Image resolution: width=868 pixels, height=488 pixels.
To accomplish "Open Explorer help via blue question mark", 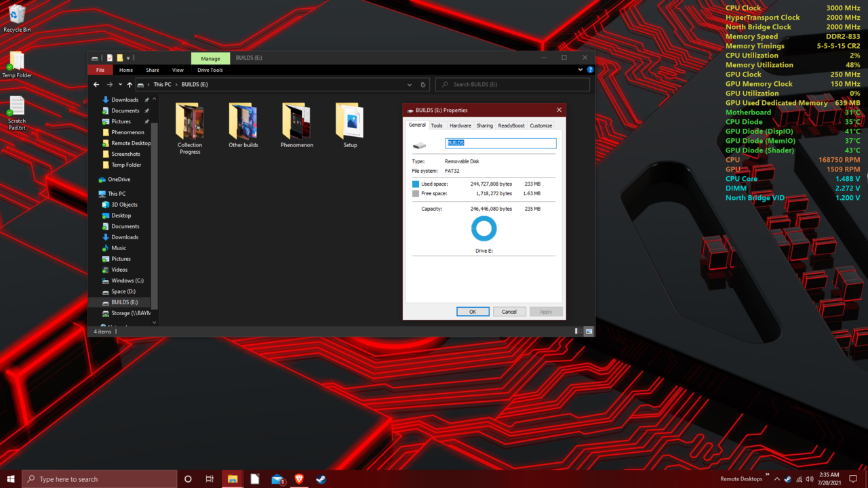I will click(590, 70).
